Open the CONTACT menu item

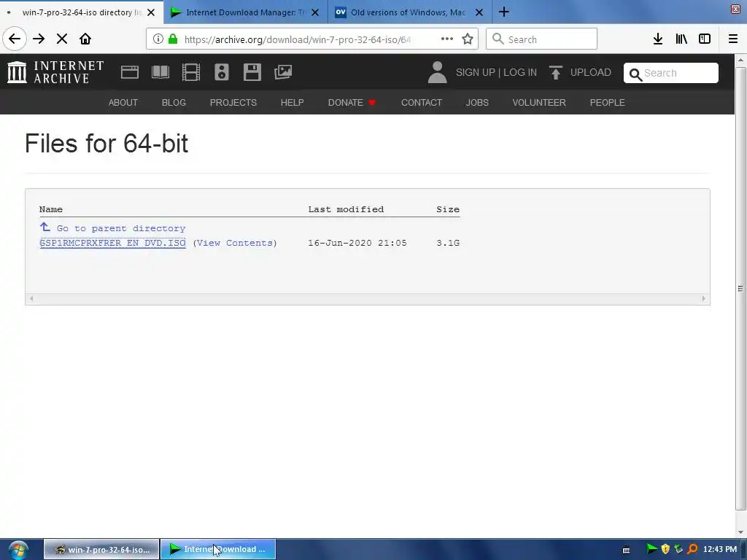click(x=422, y=102)
